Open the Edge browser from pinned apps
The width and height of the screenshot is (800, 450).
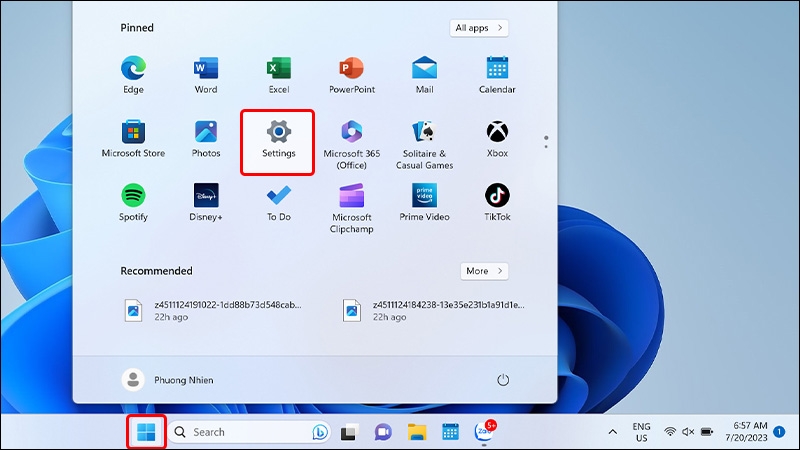pyautogui.click(x=133, y=75)
